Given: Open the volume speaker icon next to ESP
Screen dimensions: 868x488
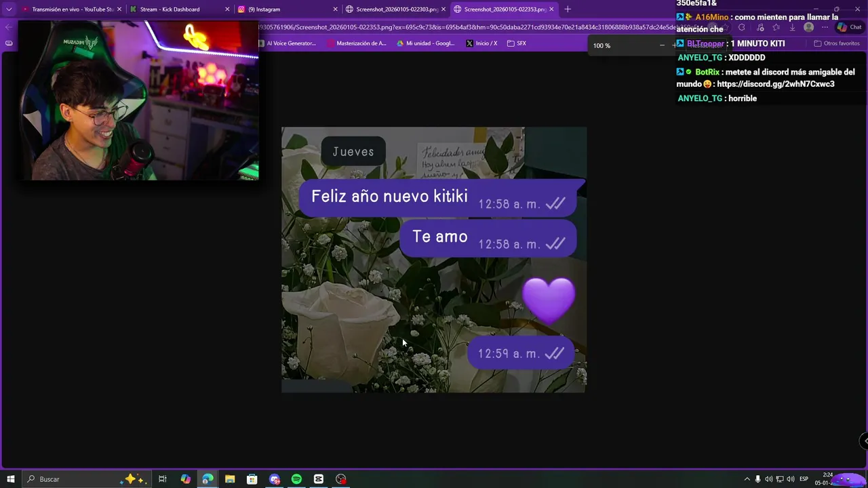Looking at the screenshot, I should pyautogui.click(x=791, y=479).
